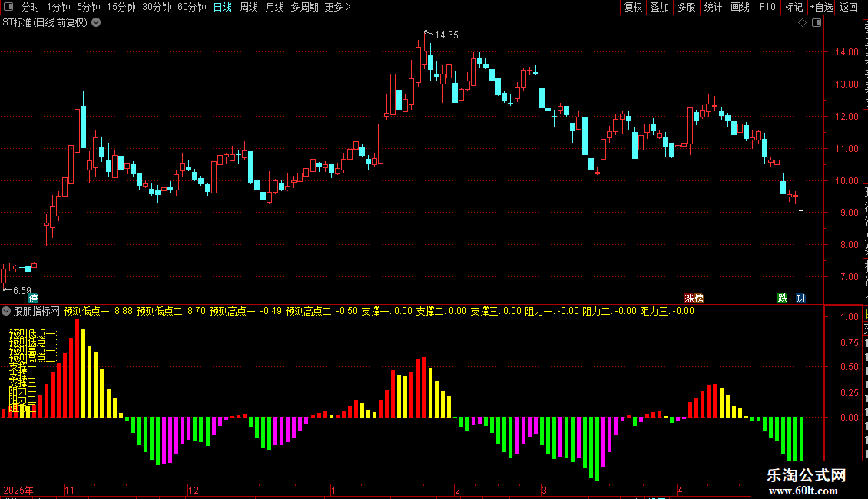Click the 10.00 price axis label
Image resolution: width=868 pixels, height=499 pixels.
[847, 181]
